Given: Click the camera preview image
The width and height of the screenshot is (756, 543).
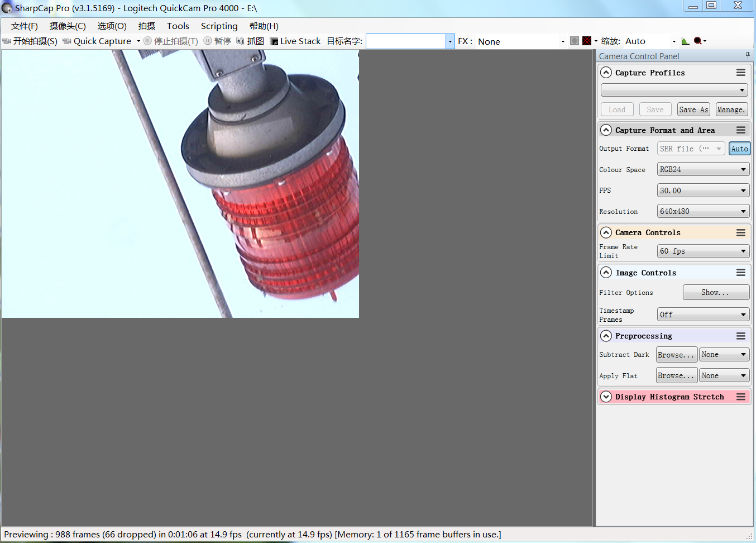Looking at the screenshot, I should 180,184.
